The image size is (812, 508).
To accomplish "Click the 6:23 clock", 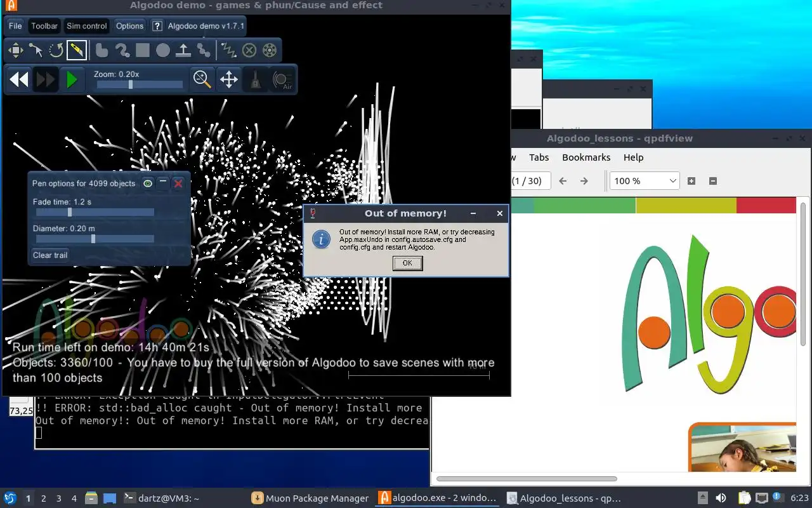I will click(x=799, y=498).
